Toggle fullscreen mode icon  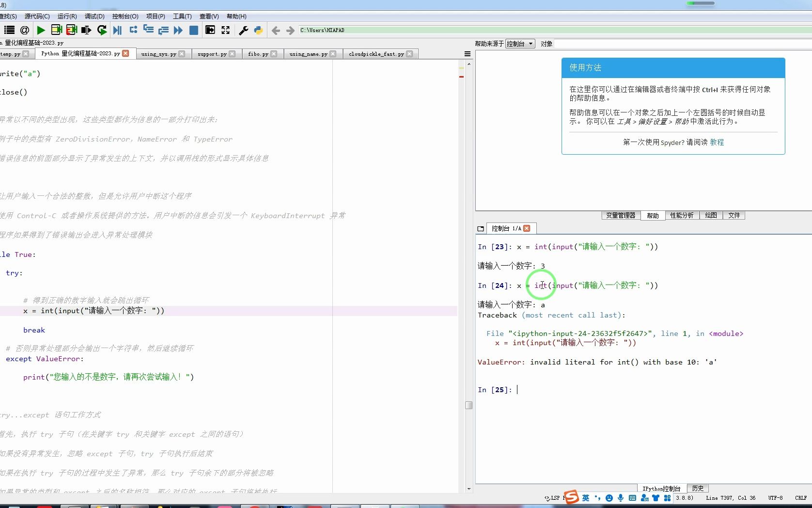226,30
